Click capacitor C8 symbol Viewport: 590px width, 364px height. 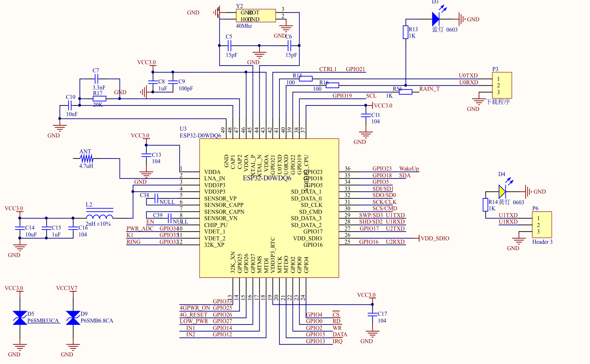tap(153, 83)
